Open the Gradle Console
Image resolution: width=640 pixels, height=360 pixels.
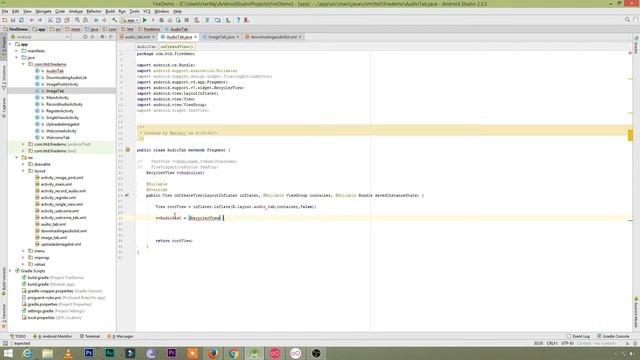point(613,336)
